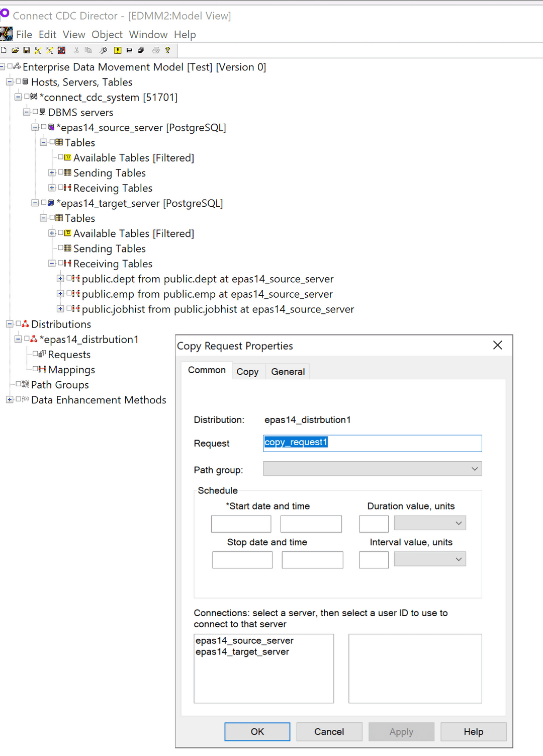Click the yellow question mark help icon
This screenshot has height=756, width=543.
tap(167, 50)
